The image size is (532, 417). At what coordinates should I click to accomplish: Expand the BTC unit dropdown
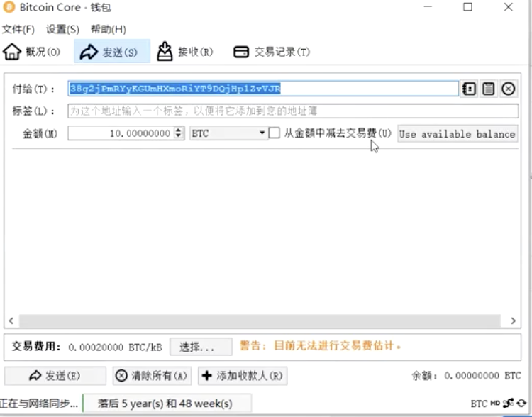pos(228,133)
